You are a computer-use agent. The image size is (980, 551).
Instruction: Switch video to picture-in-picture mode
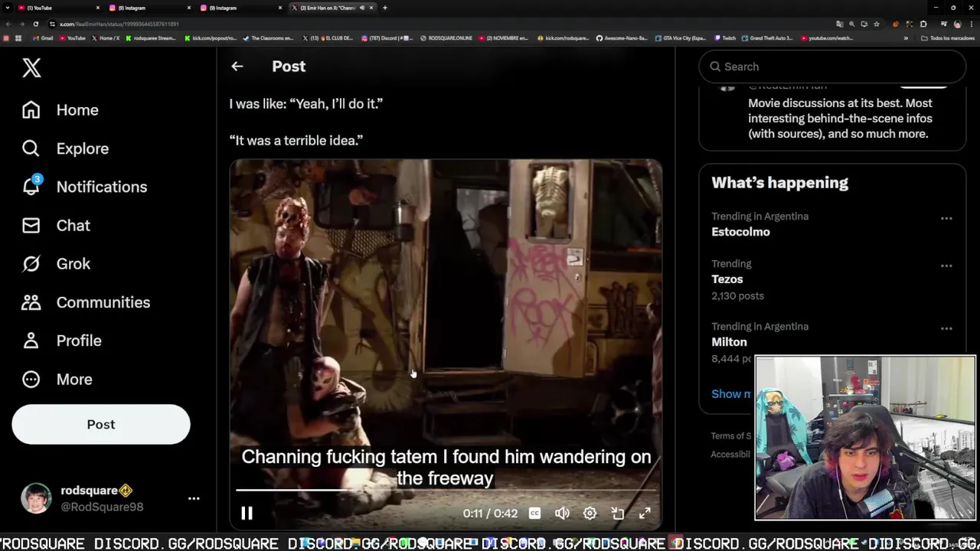point(617,514)
